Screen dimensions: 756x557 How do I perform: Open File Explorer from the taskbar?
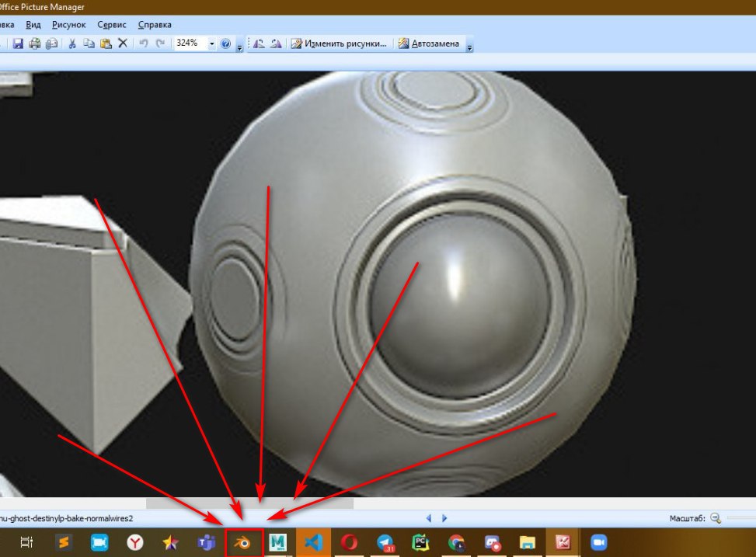click(x=527, y=542)
